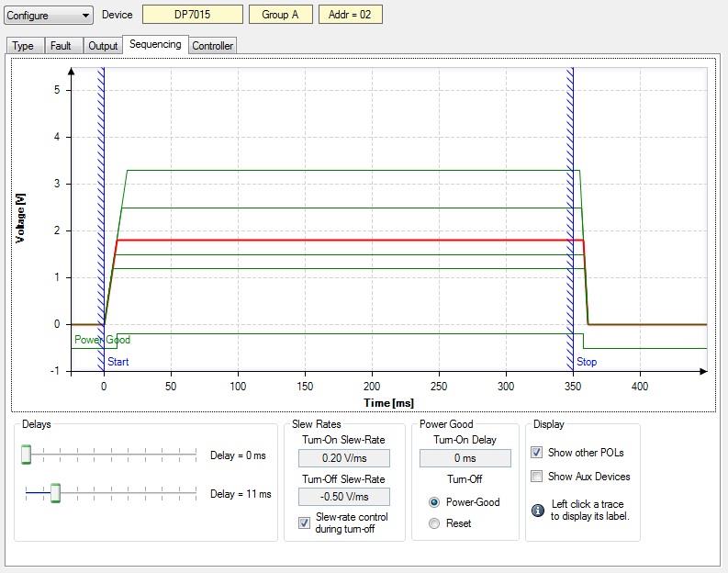Go to the Controller tab

(x=213, y=46)
